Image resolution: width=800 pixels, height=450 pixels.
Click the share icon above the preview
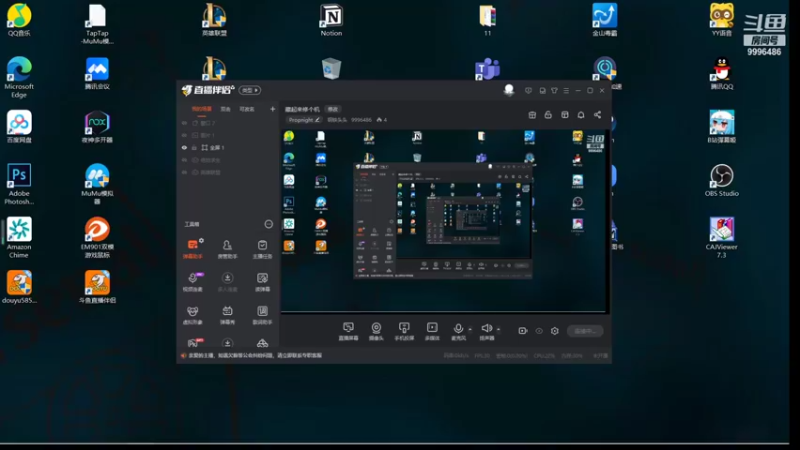pyautogui.click(x=597, y=115)
